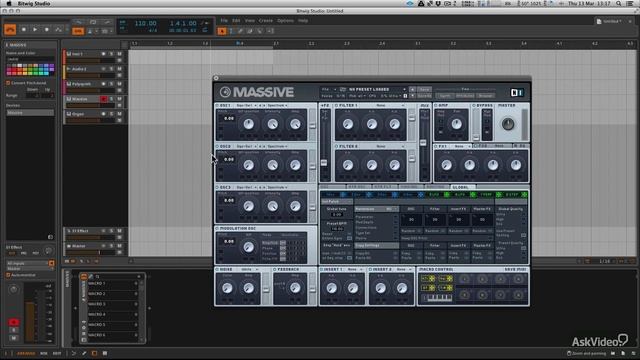Open Spotlight search in macOS menu bar
Viewport: 640px width, 360px height.
tap(619, 3)
